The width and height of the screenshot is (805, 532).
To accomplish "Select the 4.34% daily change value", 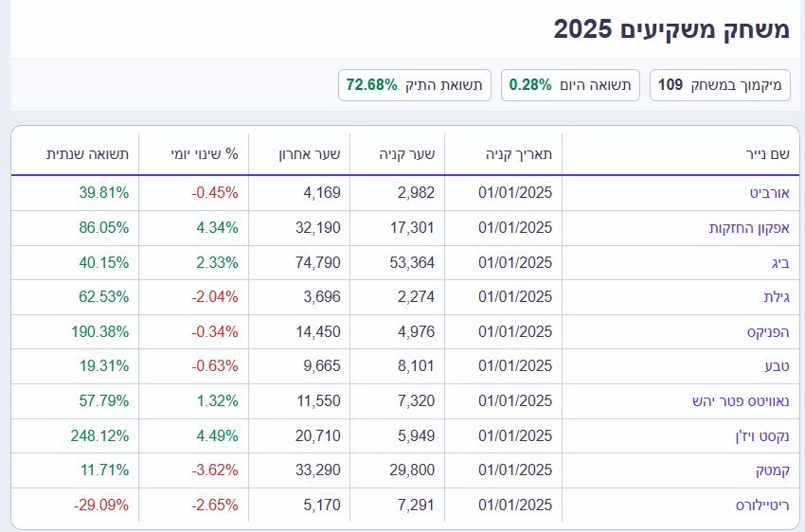I will [x=217, y=228].
